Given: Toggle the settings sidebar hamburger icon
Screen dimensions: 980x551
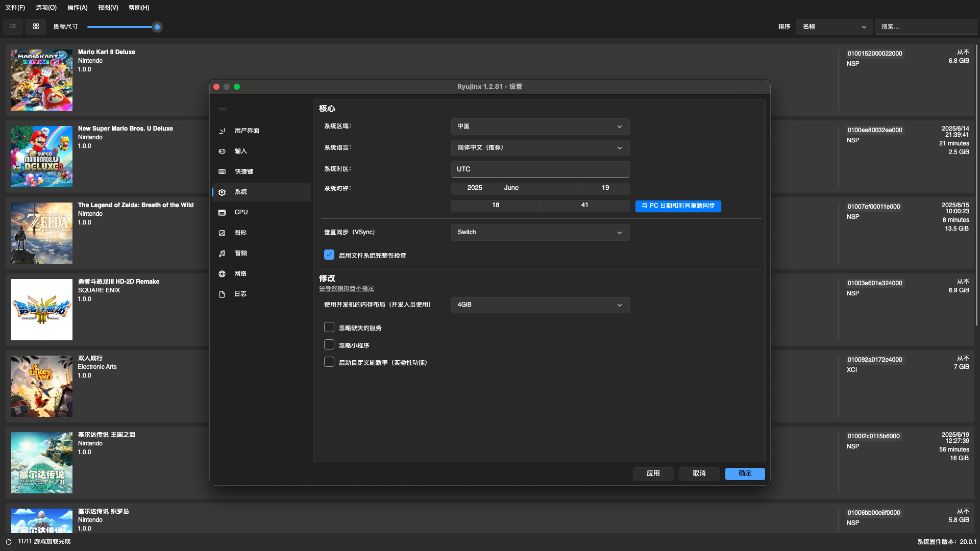Looking at the screenshot, I should [x=223, y=111].
